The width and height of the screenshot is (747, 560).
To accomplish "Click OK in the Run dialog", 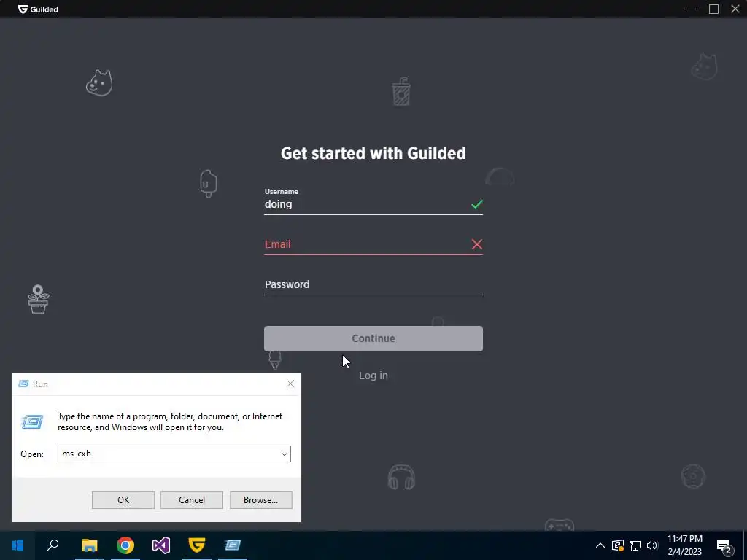I will [123, 500].
